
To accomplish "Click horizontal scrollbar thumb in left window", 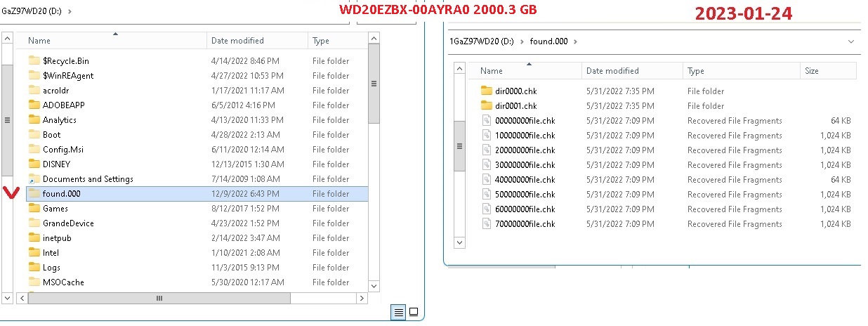I will [x=159, y=298].
